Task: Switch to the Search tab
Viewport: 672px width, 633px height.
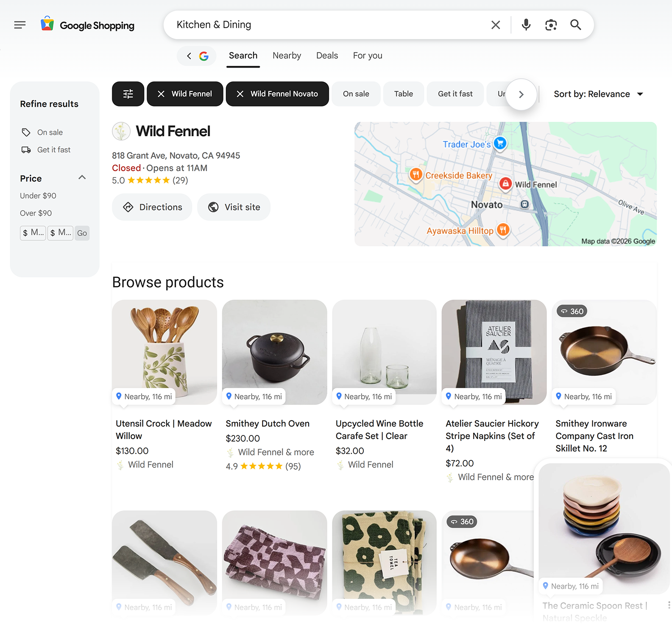Action: pos(243,56)
